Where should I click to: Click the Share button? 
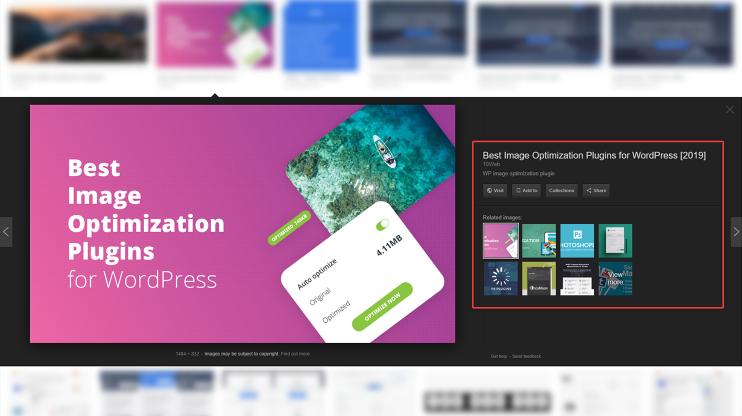[x=596, y=190]
